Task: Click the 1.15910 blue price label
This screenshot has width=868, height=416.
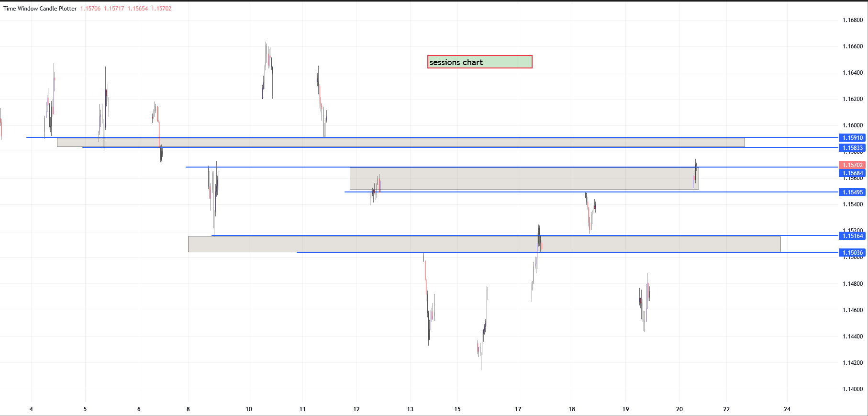Action: (852, 138)
